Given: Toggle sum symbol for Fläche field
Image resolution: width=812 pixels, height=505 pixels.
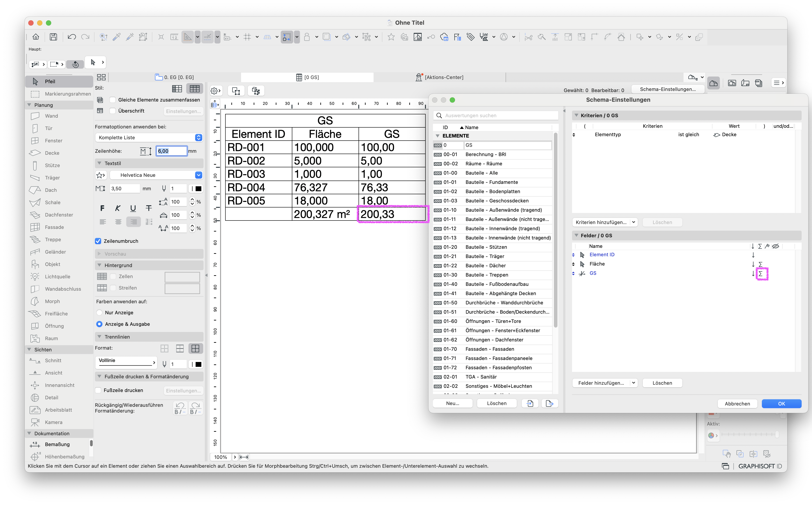Looking at the screenshot, I should (761, 264).
